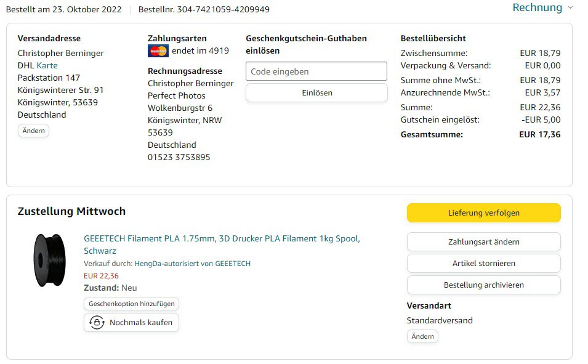Click the black filament spool thumbnail

(x=49, y=260)
